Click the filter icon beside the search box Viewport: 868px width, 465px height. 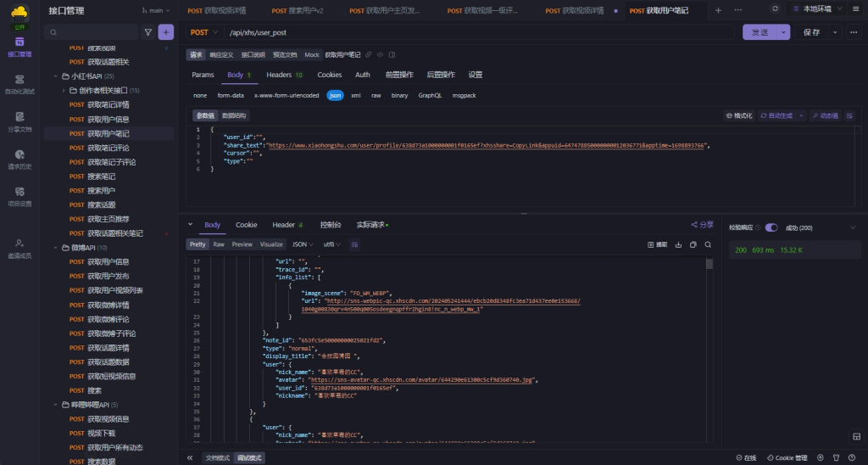pyautogui.click(x=148, y=32)
